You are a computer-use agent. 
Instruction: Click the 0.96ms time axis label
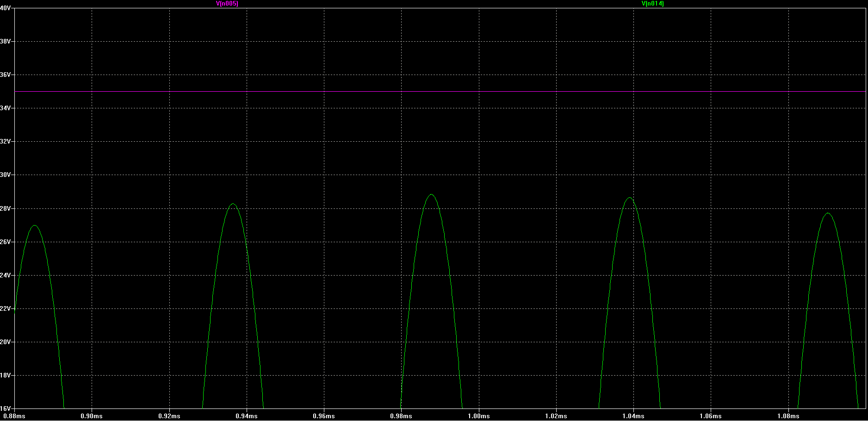324,416
